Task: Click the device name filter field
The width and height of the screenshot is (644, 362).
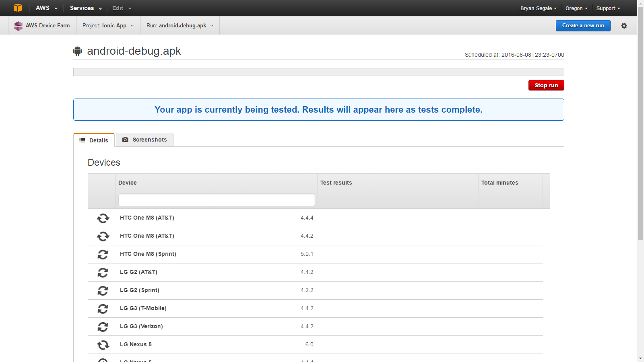Action: coord(217,200)
